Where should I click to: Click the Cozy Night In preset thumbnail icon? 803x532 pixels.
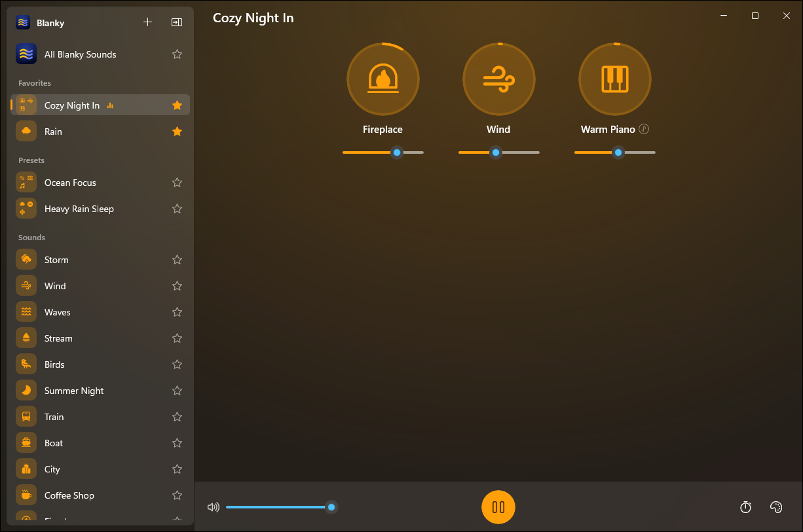(26, 105)
